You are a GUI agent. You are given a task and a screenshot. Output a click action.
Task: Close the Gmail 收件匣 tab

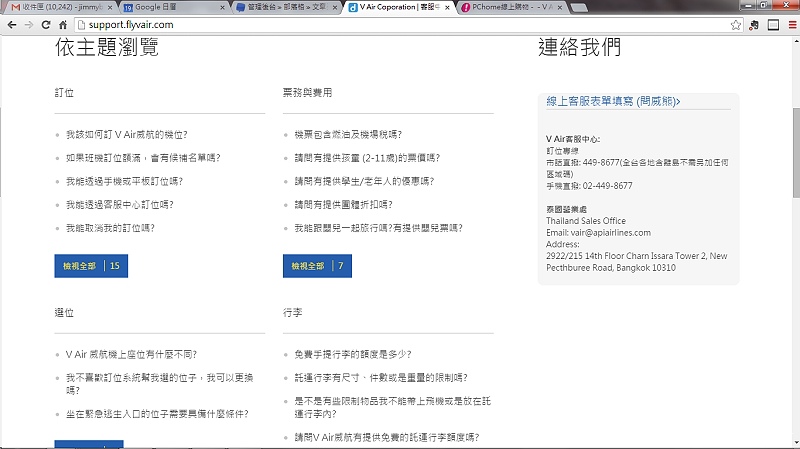[x=110, y=8]
